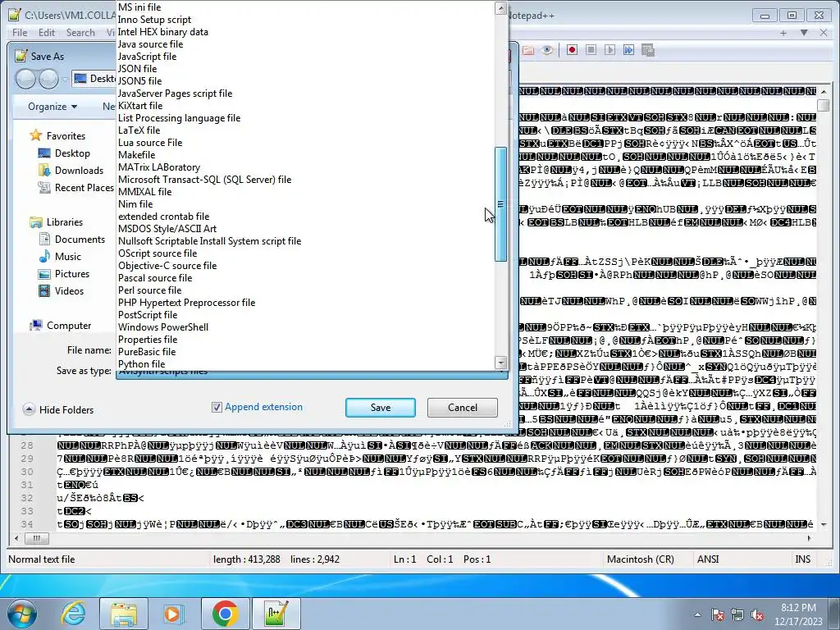The height and width of the screenshot is (630, 840).
Task: Click the editor horizontal scrollbar thumb
Action: pos(36,538)
